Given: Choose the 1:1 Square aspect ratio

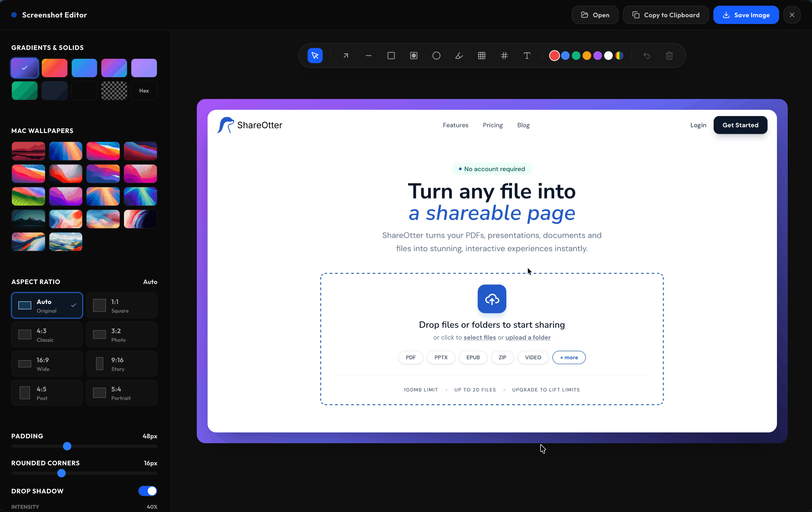Looking at the screenshot, I should click(122, 305).
